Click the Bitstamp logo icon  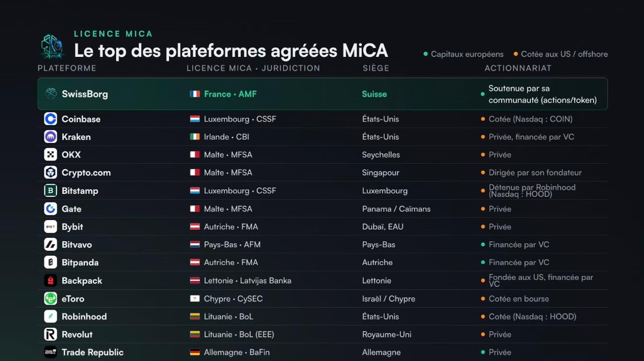point(51,190)
